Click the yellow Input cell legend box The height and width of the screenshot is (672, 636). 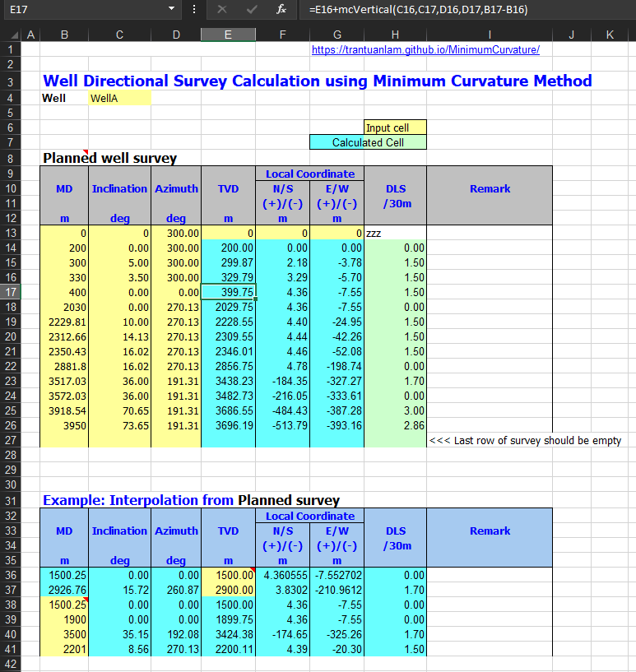point(395,127)
